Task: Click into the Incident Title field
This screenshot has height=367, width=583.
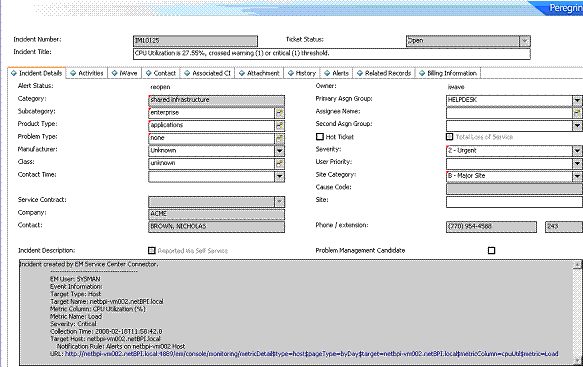Action: pos(332,54)
